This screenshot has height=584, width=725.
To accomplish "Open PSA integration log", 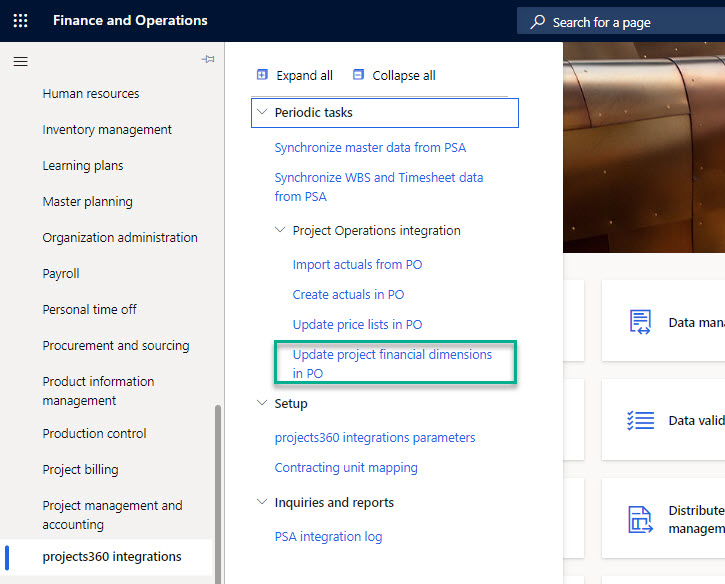I will click(328, 536).
